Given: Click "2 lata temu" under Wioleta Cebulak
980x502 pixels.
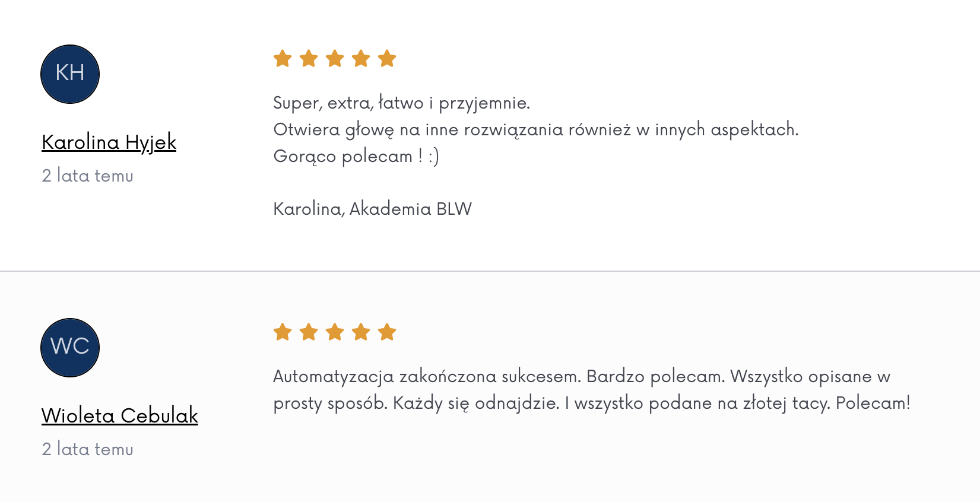Looking at the screenshot, I should coord(88,450).
